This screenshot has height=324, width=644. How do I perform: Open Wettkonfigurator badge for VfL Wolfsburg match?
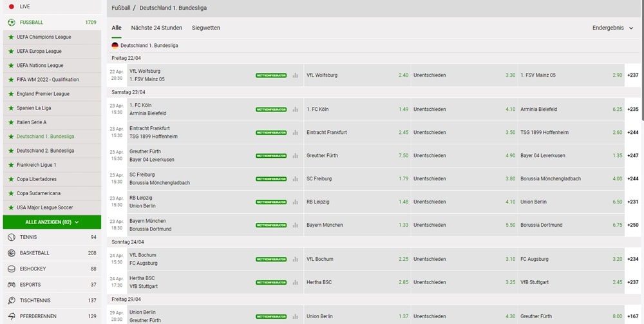[271, 75]
